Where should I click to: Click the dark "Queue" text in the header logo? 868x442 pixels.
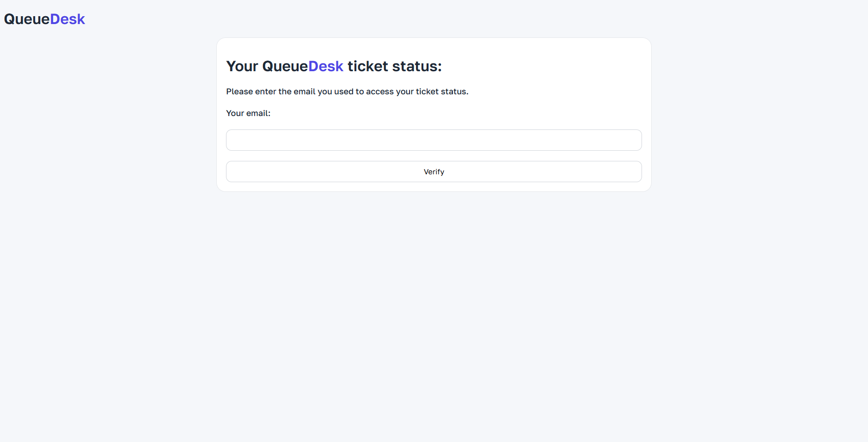pyautogui.click(x=27, y=19)
